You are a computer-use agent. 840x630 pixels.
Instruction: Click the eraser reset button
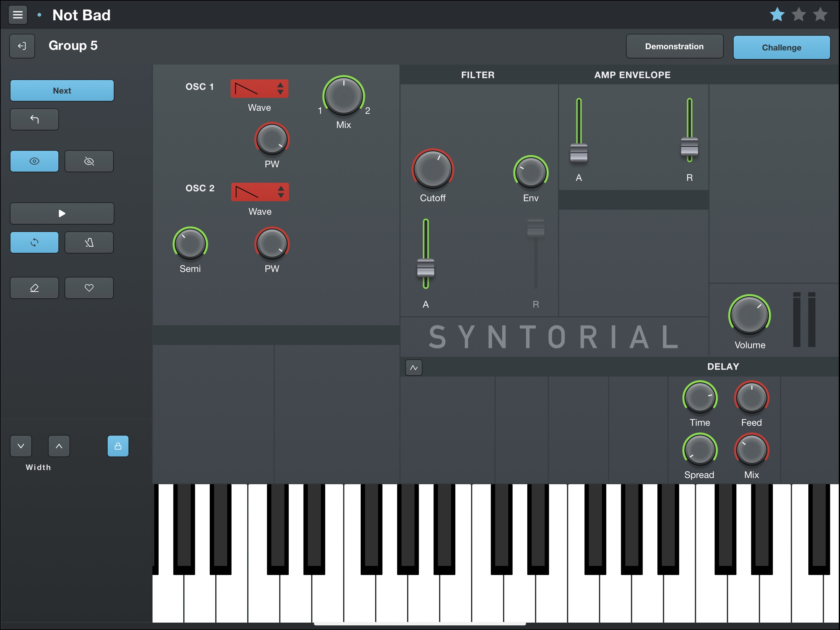34,288
